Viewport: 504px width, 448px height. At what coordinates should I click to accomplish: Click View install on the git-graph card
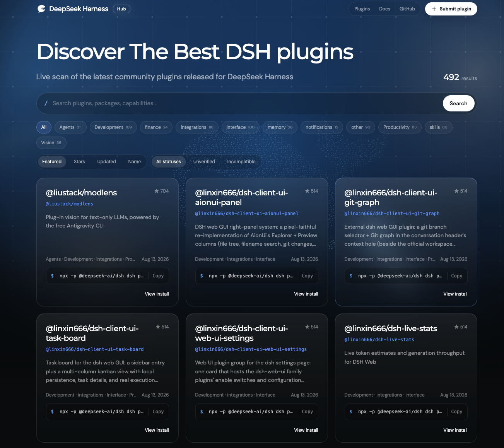(455, 294)
